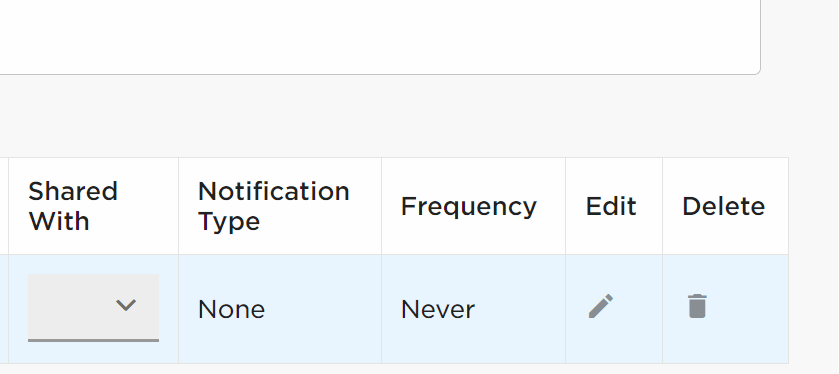Click the word Shared in the header
The width and height of the screenshot is (839, 374).
tap(73, 192)
